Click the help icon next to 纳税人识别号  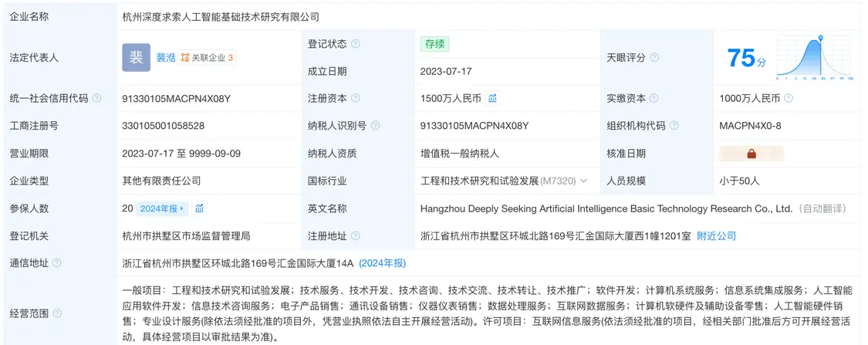[375, 126]
